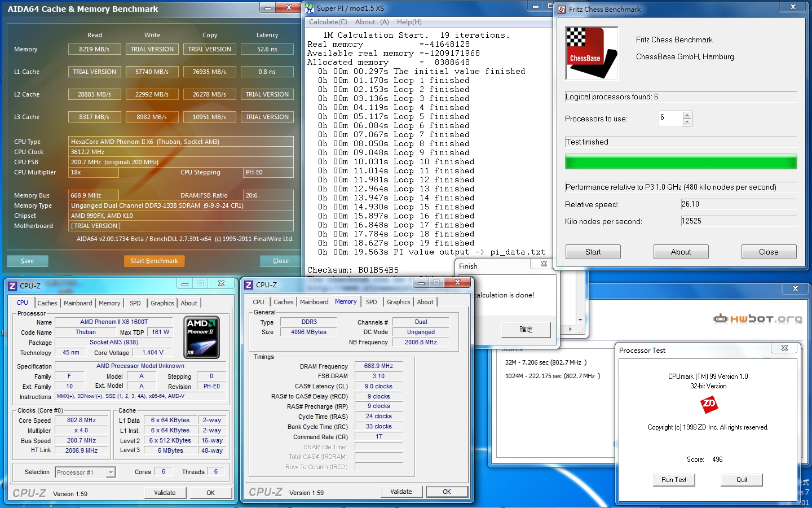The height and width of the screenshot is (508, 812).
Task: Click L3 Cache Read value 8317 MB/s
Action: point(94,117)
